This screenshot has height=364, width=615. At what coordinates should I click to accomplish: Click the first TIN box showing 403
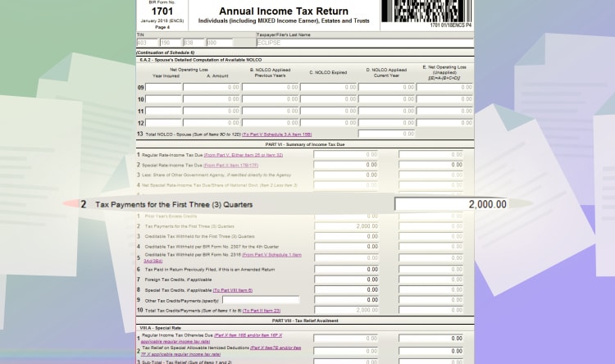point(145,43)
